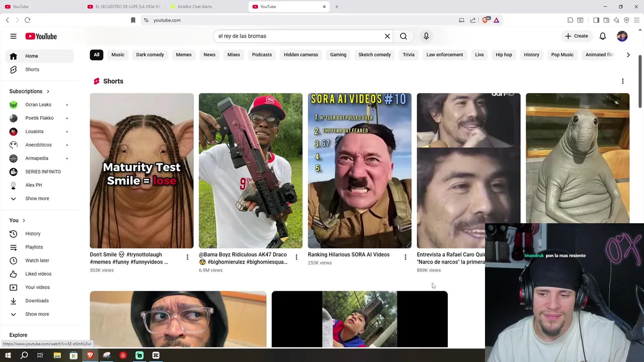Expand the Subscriptions section chevron
The height and width of the screenshot is (362, 644).
(x=48, y=92)
